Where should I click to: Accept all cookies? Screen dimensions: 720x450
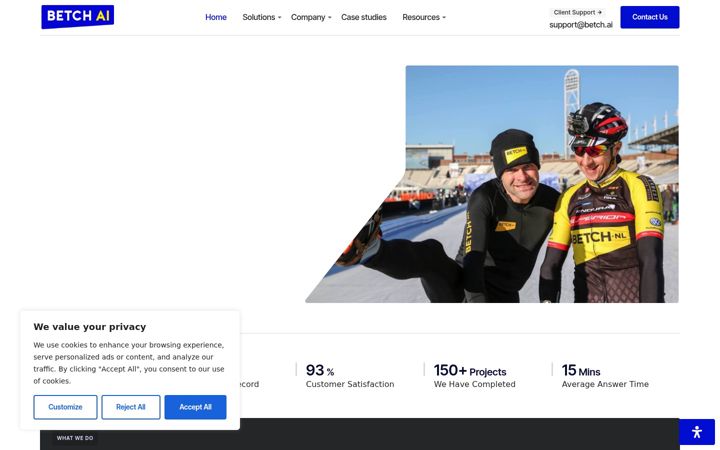coord(196,407)
